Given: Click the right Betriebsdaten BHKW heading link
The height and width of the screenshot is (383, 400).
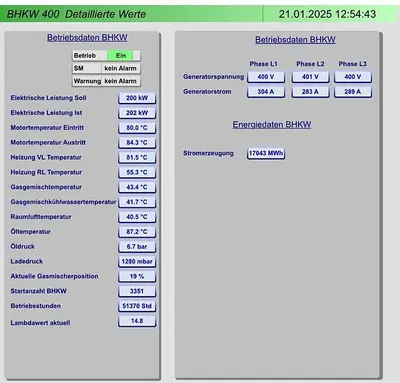Looking at the screenshot, I should 295,40.
